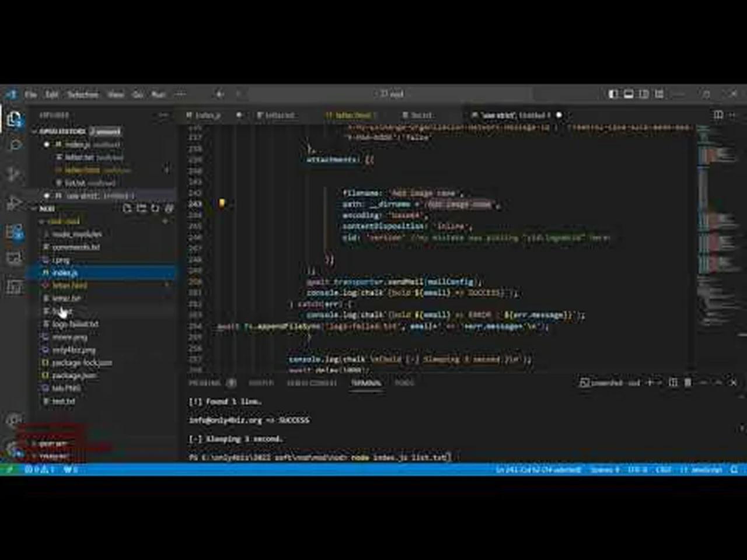Open the Source Control view
Image resolution: width=747 pixels, height=560 pixels.
coord(13,173)
